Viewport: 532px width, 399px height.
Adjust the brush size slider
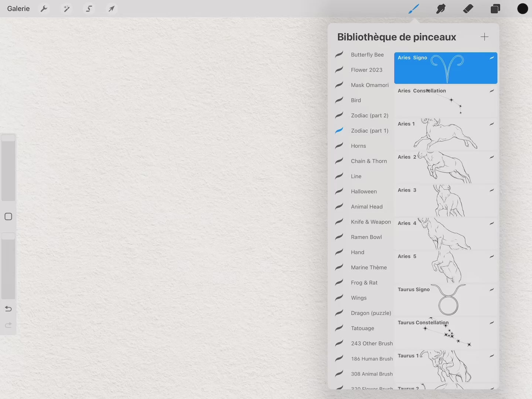coord(8,168)
